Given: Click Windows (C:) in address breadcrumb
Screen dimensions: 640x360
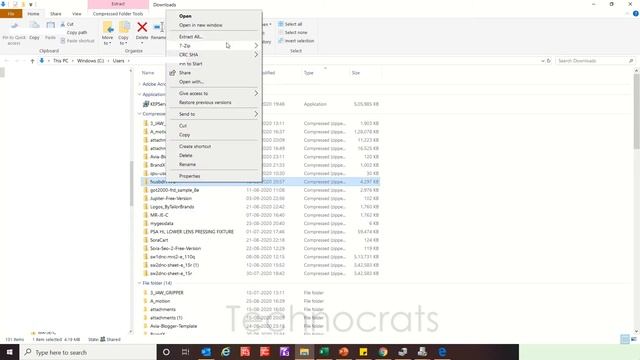Looking at the screenshot, I should (x=90, y=61).
